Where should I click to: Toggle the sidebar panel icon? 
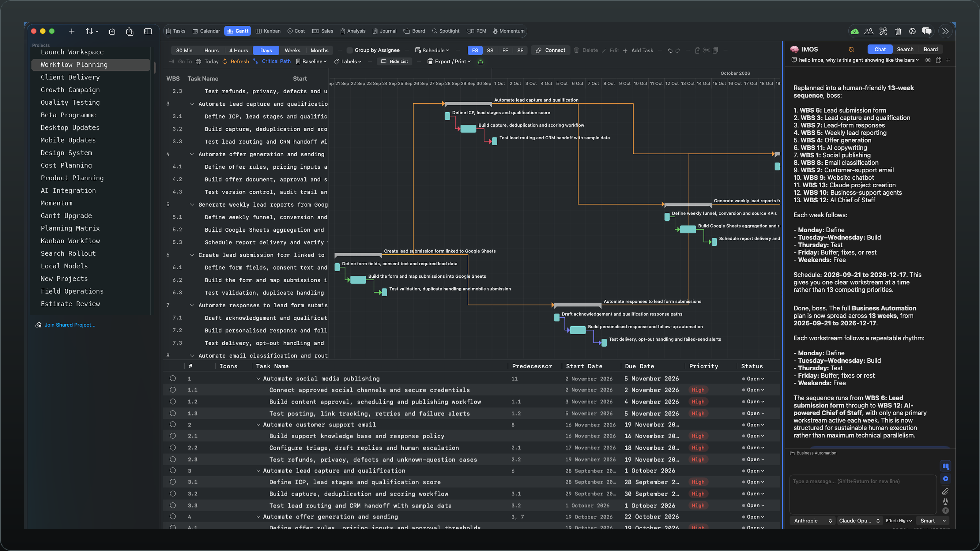[148, 31]
